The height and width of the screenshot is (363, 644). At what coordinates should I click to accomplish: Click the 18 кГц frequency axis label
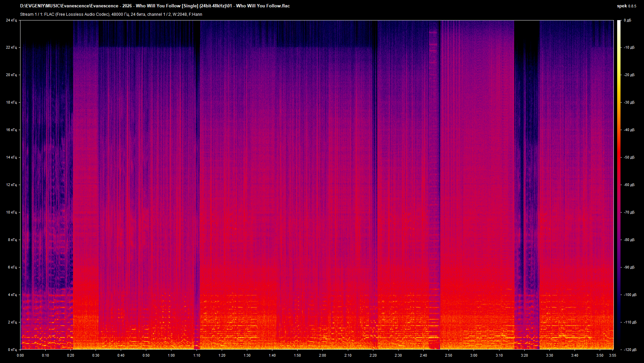pyautogui.click(x=11, y=102)
